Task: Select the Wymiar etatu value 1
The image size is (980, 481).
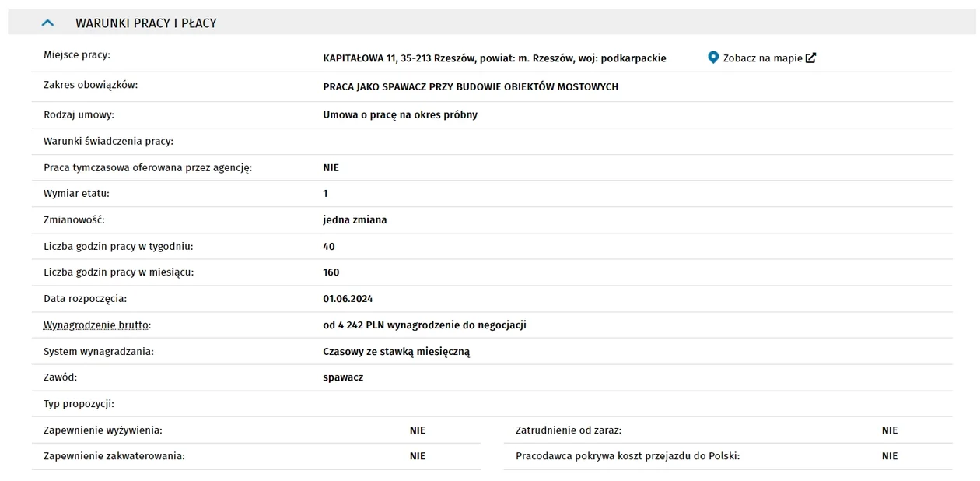Action: [325, 194]
